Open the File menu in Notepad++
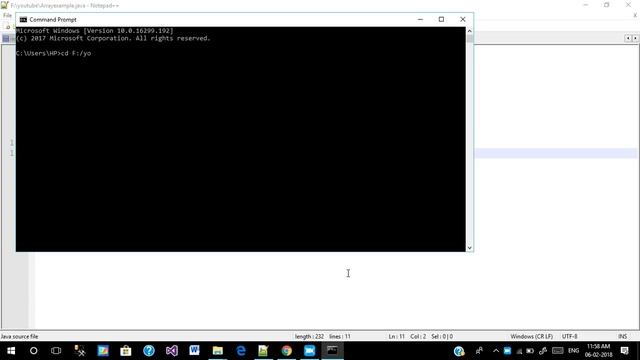Image resolution: width=640 pixels, height=360 pixels. click(7, 16)
